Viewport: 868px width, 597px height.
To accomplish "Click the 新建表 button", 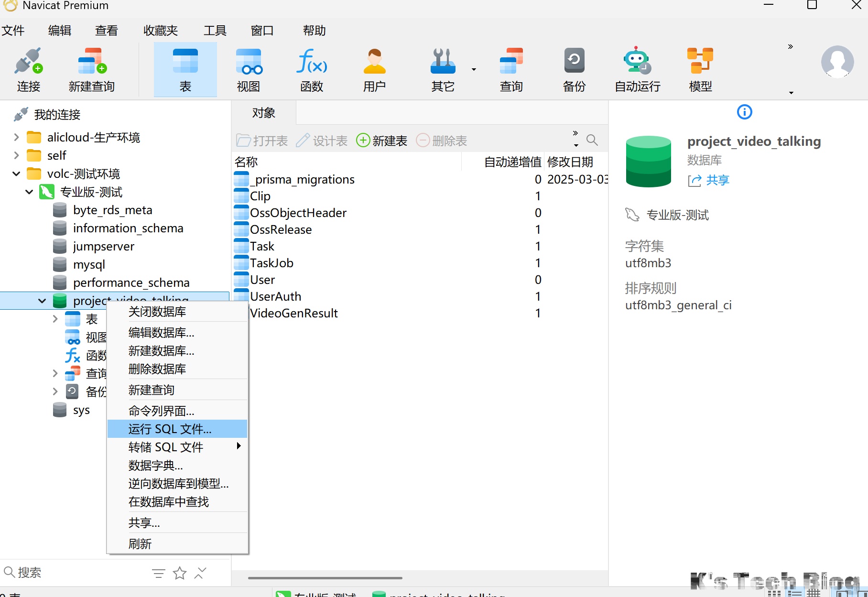I will tap(382, 141).
